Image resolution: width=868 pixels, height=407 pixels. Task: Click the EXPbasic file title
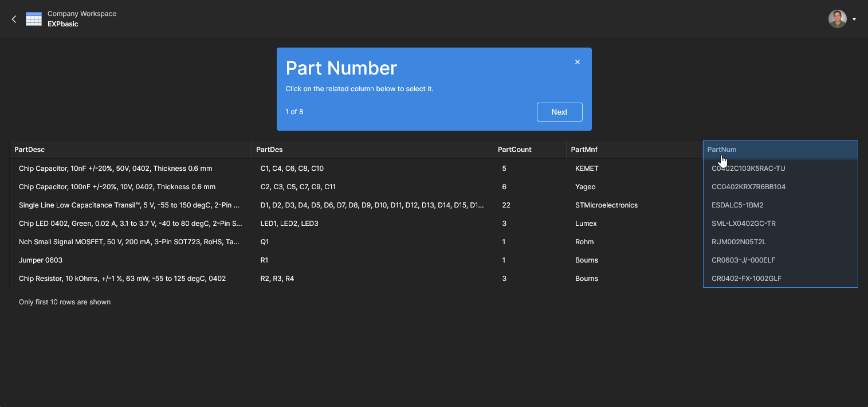click(x=63, y=24)
